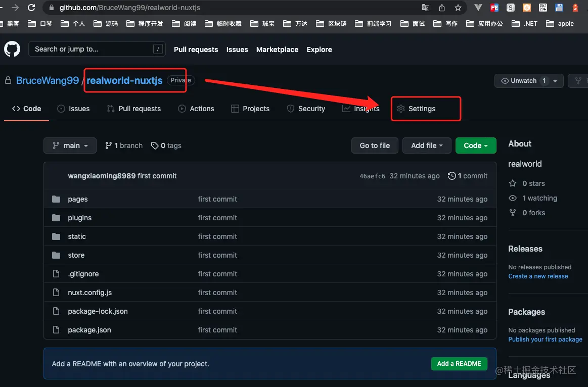Click the static folder icon

(x=56, y=236)
